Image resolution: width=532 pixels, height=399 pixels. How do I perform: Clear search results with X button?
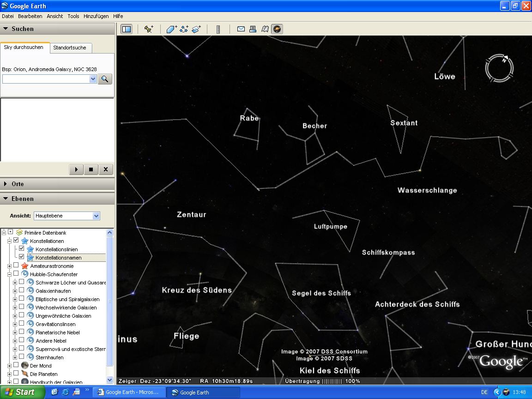[x=106, y=169]
